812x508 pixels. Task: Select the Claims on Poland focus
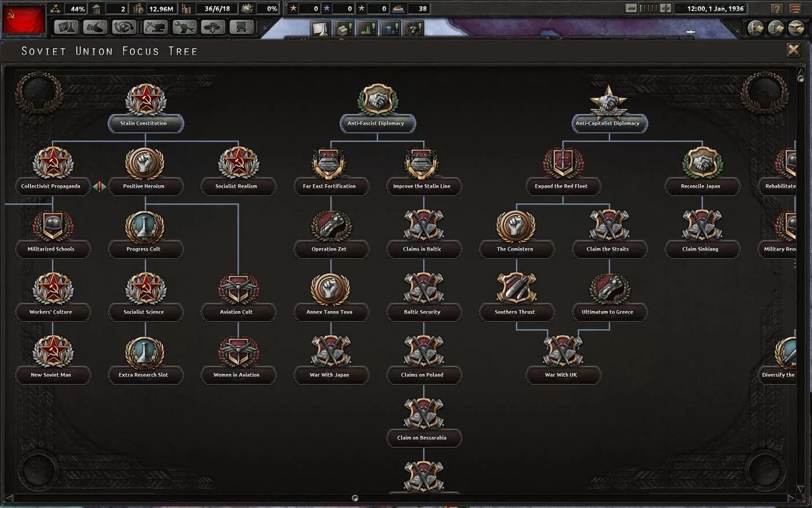[424, 359]
